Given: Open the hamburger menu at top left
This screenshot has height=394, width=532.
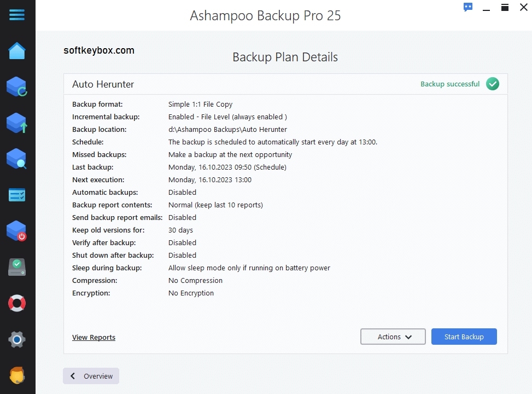Looking at the screenshot, I should pyautogui.click(x=17, y=15).
